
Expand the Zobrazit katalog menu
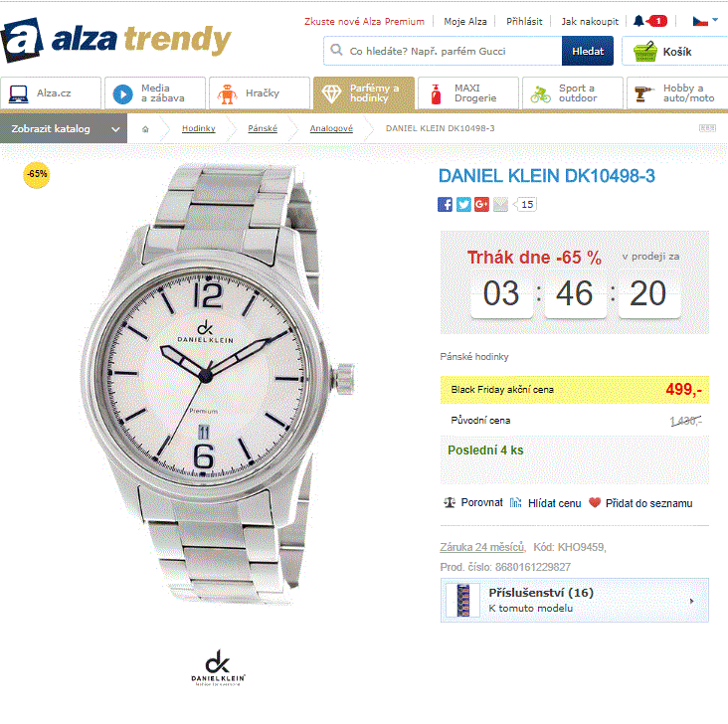pos(64,129)
